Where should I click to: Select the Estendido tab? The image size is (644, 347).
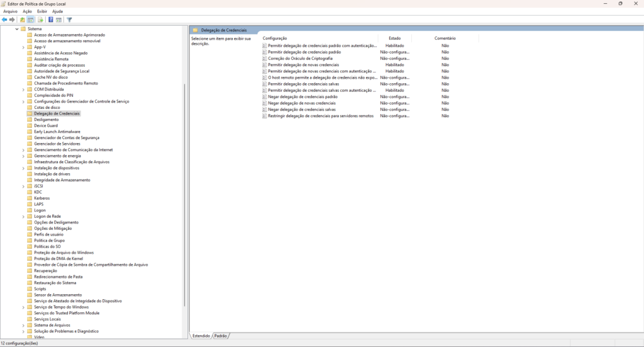[x=201, y=336]
